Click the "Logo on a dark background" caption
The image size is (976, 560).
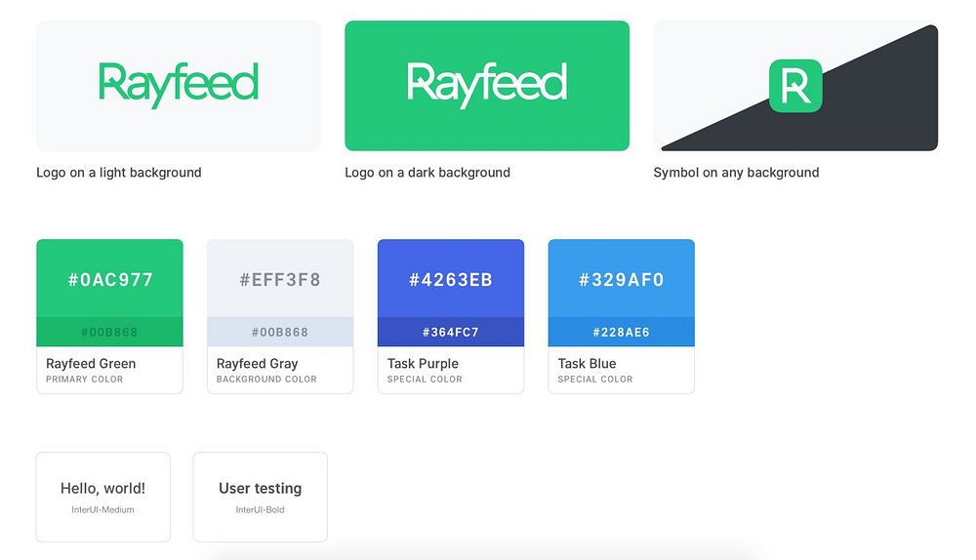tap(427, 173)
